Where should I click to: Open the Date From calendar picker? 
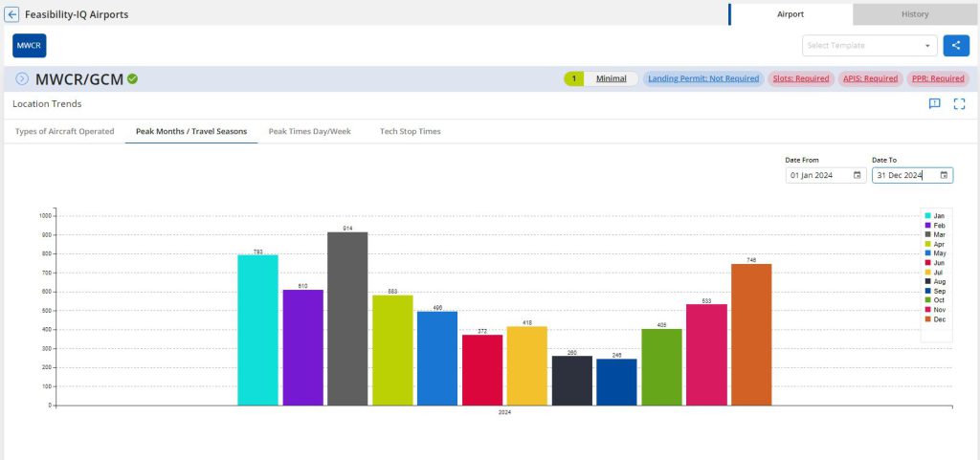pyautogui.click(x=857, y=175)
